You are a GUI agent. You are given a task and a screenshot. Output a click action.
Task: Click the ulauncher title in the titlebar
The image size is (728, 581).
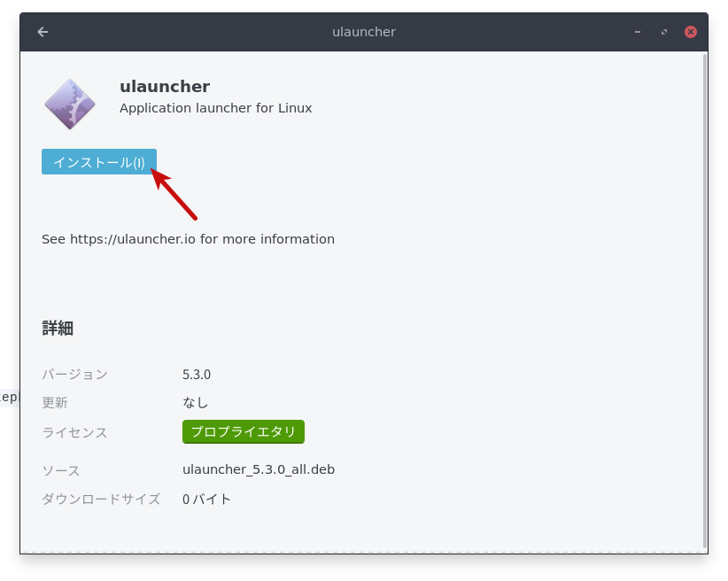tap(364, 31)
